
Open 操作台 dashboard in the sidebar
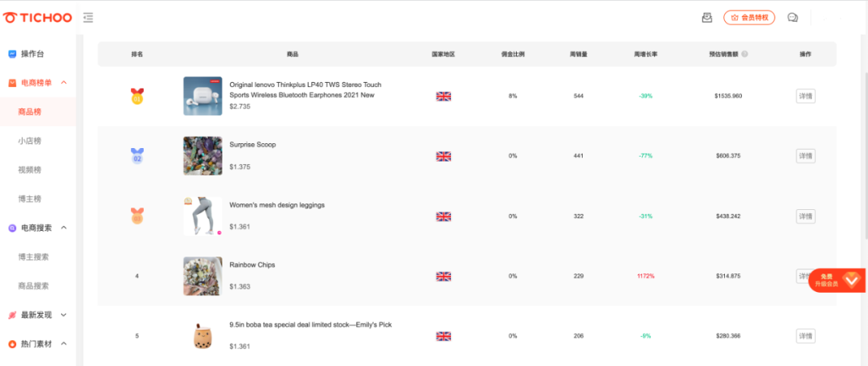[x=32, y=54]
